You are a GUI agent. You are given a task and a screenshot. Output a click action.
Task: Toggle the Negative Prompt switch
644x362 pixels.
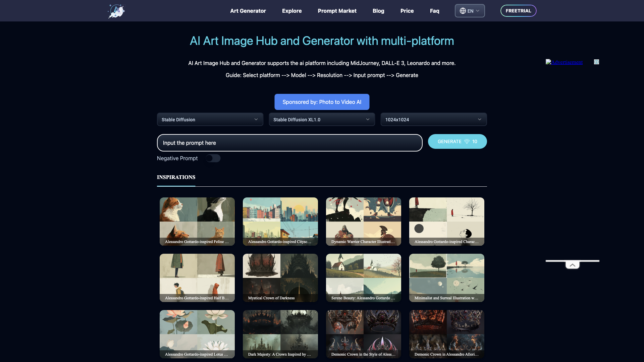tap(213, 158)
